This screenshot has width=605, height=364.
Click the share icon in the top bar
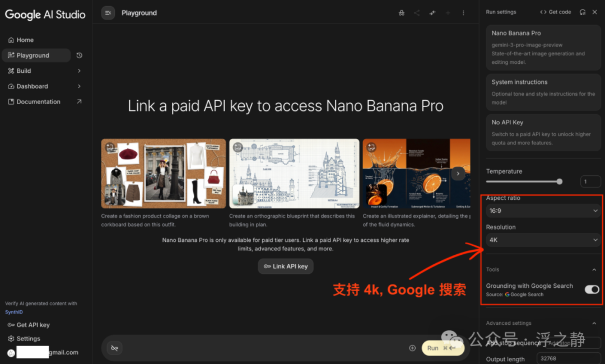point(417,13)
